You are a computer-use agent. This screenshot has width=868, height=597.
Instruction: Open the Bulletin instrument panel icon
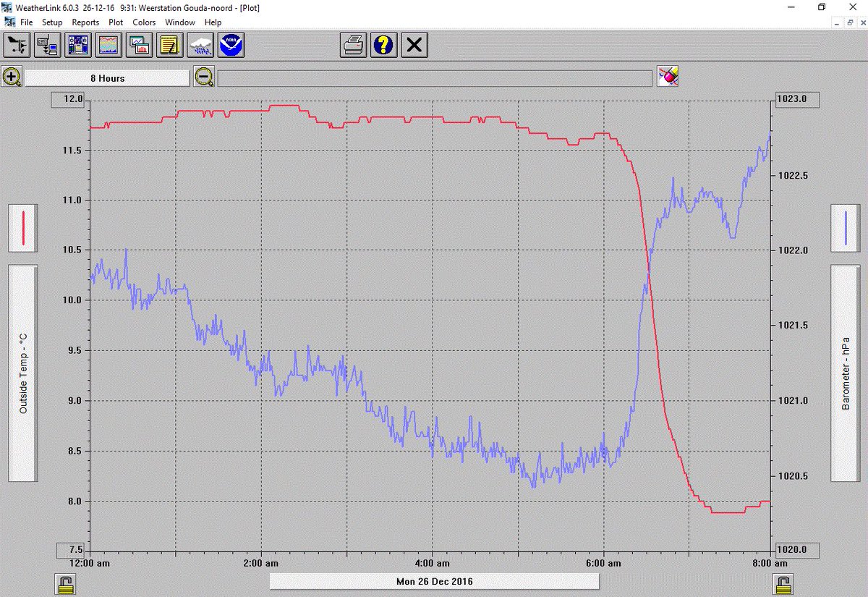point(77,45)
